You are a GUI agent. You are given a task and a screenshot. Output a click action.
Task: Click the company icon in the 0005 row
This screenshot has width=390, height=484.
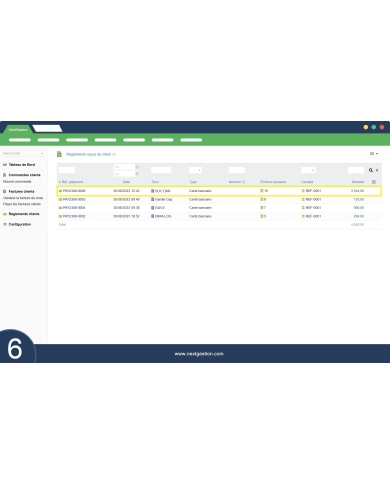coord(153,199)
